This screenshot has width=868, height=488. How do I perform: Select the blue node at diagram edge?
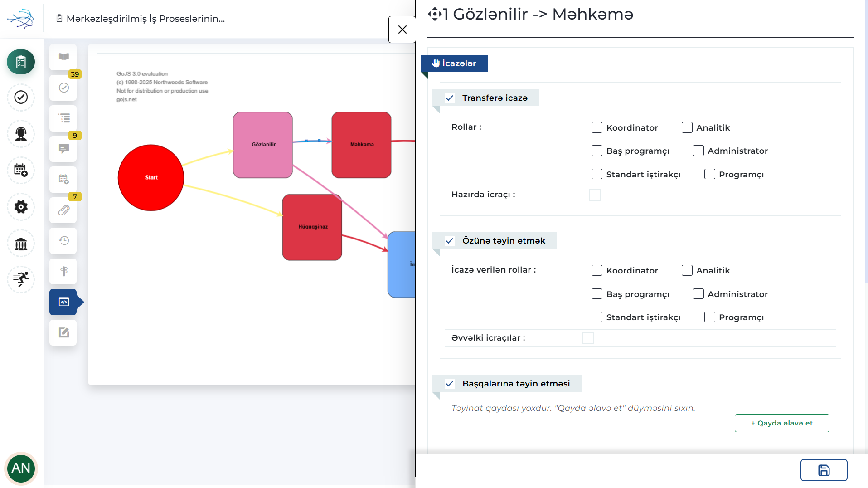coord(402,264)
